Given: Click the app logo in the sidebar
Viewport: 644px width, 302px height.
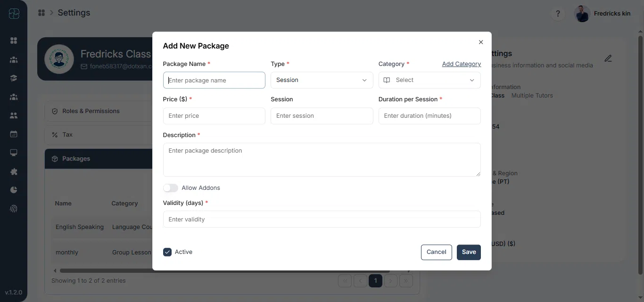Looking at the screenshot, I should tap(14, 14).
